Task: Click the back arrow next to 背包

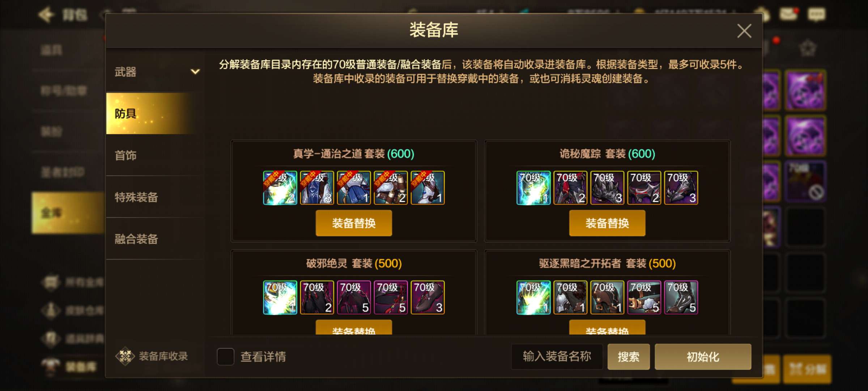Action: [x=46, y=15]
